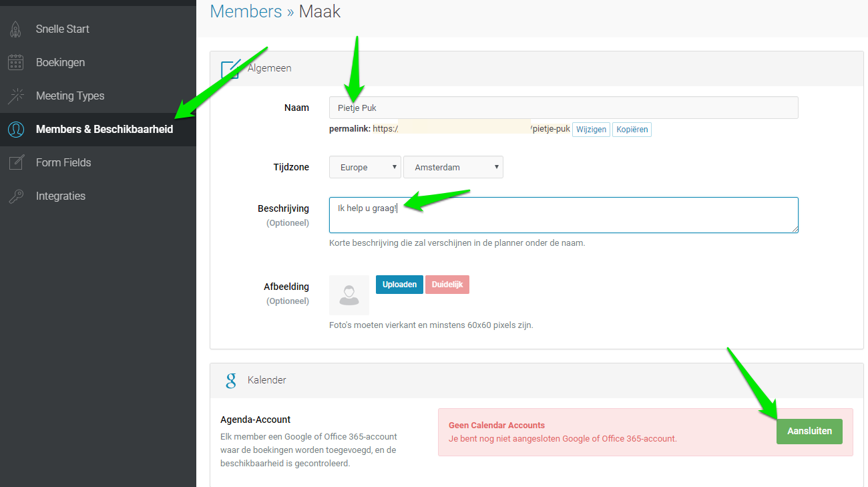Click the magic wand Meeting Types icon
This screenshot has width=868, height=487.
click(x=15, y=96)
